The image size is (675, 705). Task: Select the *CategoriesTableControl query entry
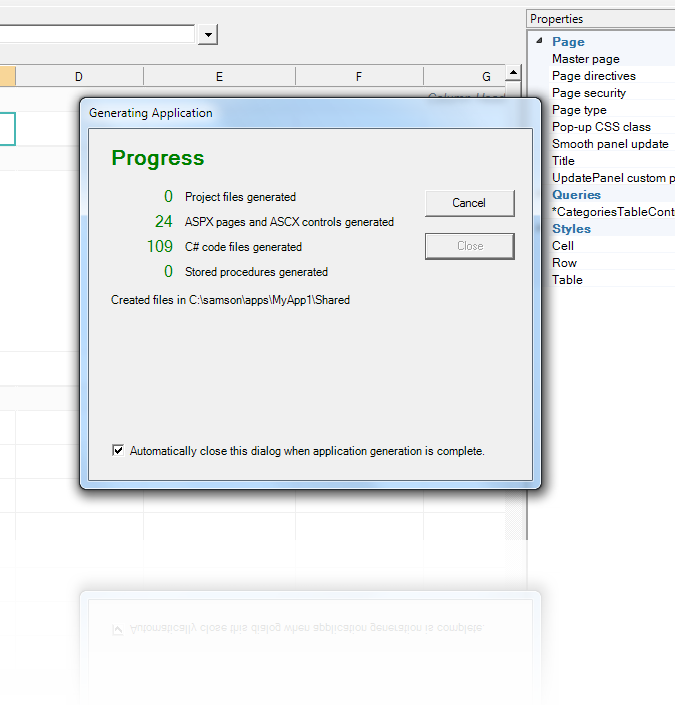pyautogui.click(x=612, y=212)
